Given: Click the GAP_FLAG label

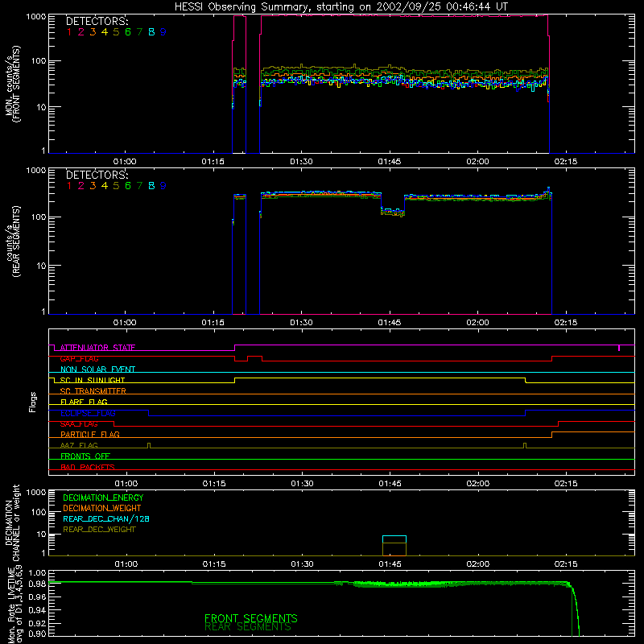Looking at the screenshot, I should coord(79,358).
